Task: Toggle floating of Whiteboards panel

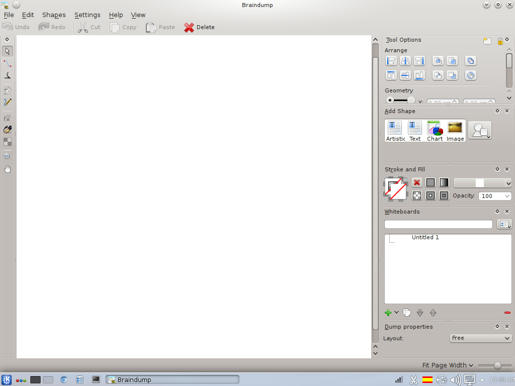Action: coord(497,211)
